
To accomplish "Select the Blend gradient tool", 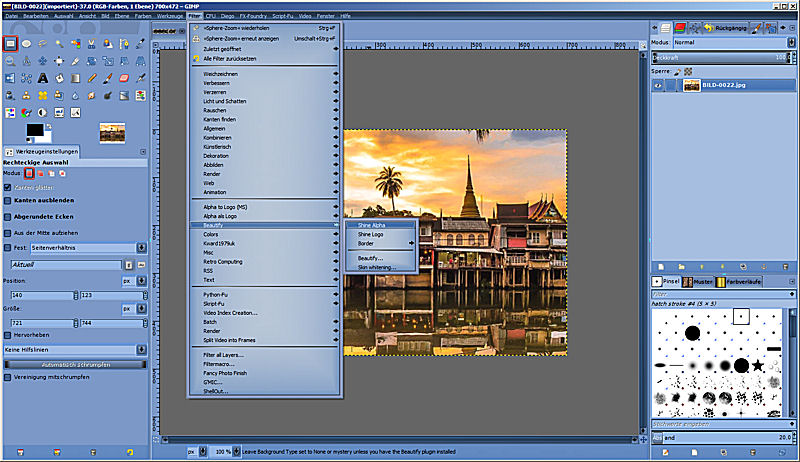I will coord(76,78).
